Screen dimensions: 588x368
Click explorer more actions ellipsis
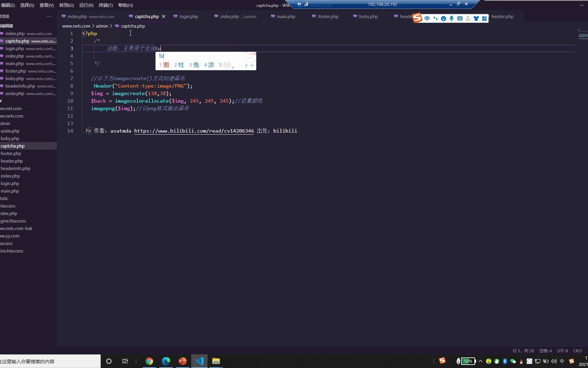(x=49, y=16)
